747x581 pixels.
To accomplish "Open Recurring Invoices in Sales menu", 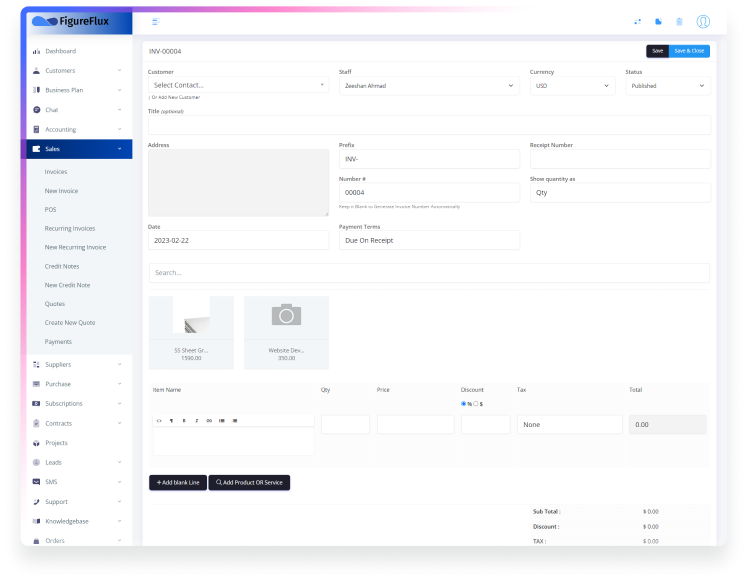I will [x=70, y=229].
